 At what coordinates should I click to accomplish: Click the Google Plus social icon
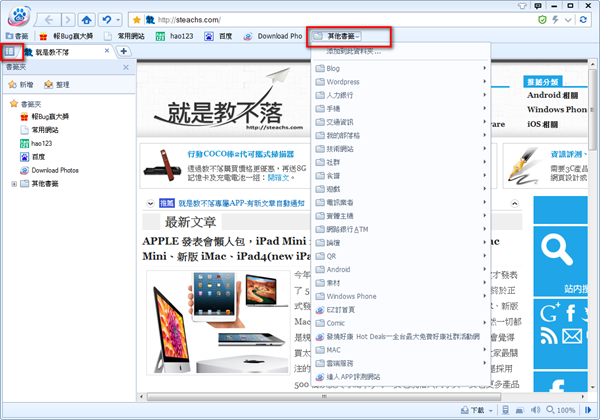click(x=547, y=313)
